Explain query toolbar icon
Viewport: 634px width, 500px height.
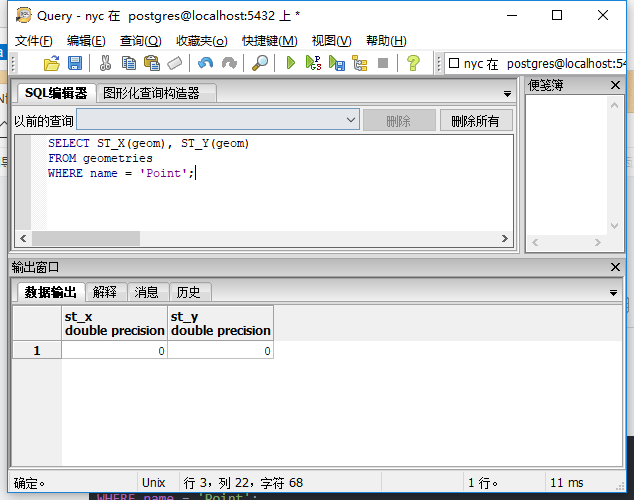pyautogui.click(x=360, y=63)
